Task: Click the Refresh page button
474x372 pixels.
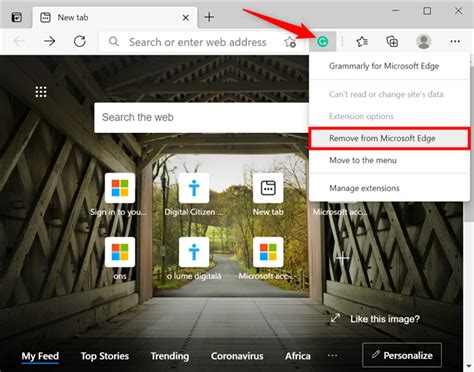Action: (x=80, y=42)
